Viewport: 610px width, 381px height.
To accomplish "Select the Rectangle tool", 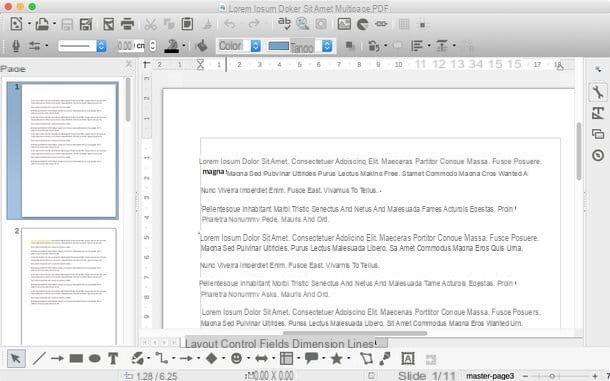I will coord(76,358).
